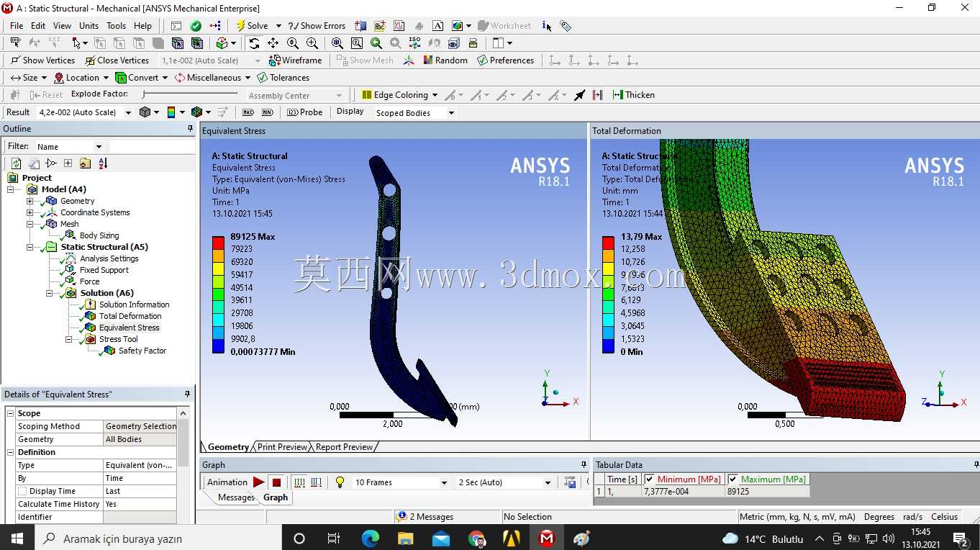Click the blue Min color swatch in deformation legend
980x550 pixels.
tap(608, 346)
